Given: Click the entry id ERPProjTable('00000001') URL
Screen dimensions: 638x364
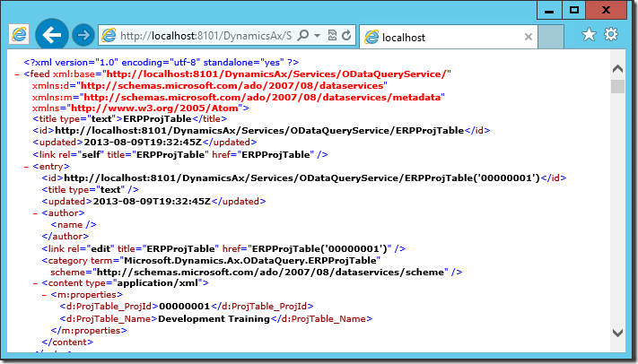Looking at the screenshot, I should (302, 178).
